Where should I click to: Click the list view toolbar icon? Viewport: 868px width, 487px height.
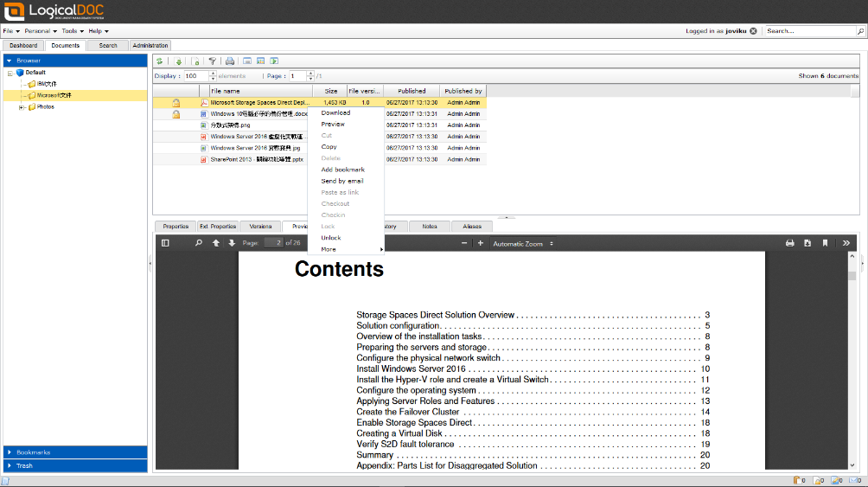point(247,61)
